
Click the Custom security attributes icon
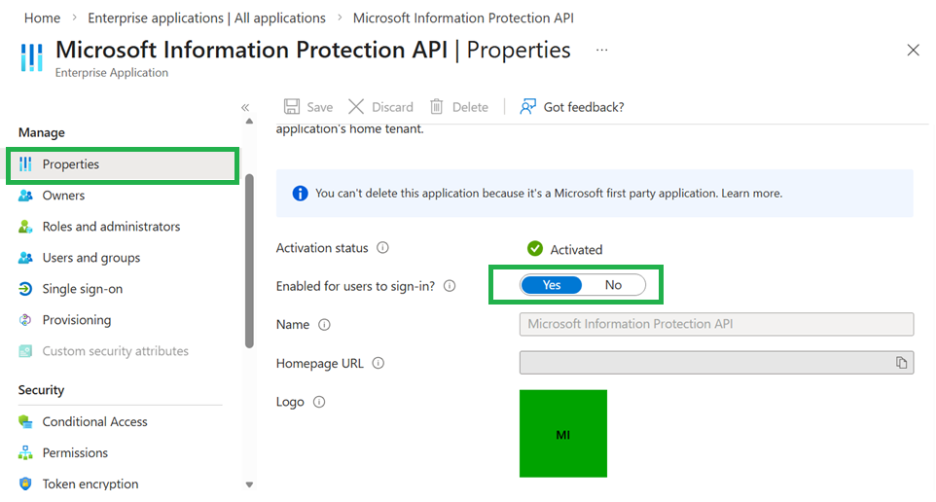(x=25, y=351)
